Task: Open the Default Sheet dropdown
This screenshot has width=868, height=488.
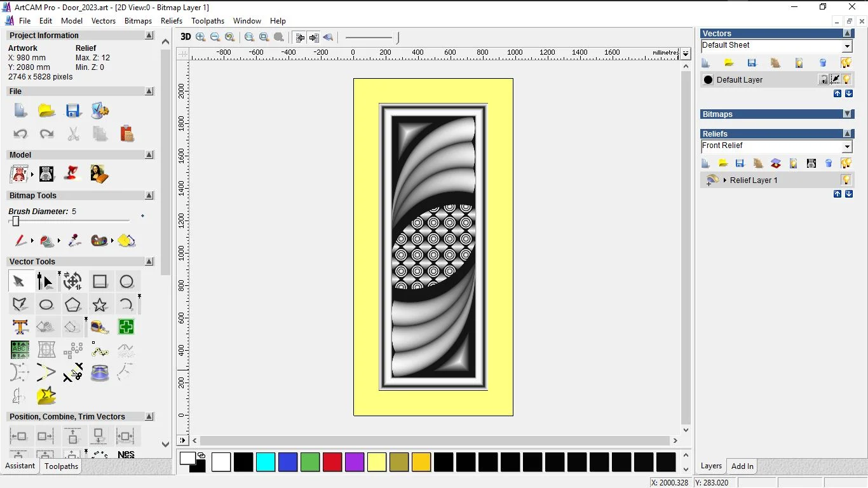Action: [847, 46]
